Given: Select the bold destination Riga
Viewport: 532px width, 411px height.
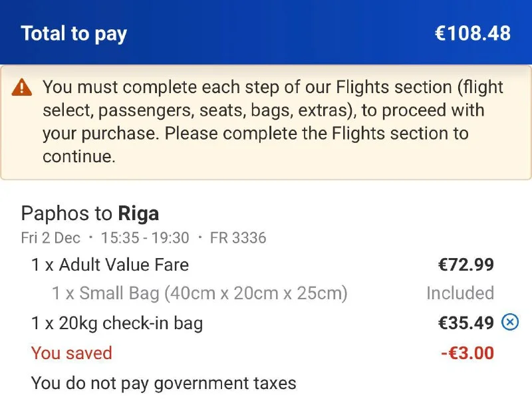Looking at the screenshot, I should 138,213.
